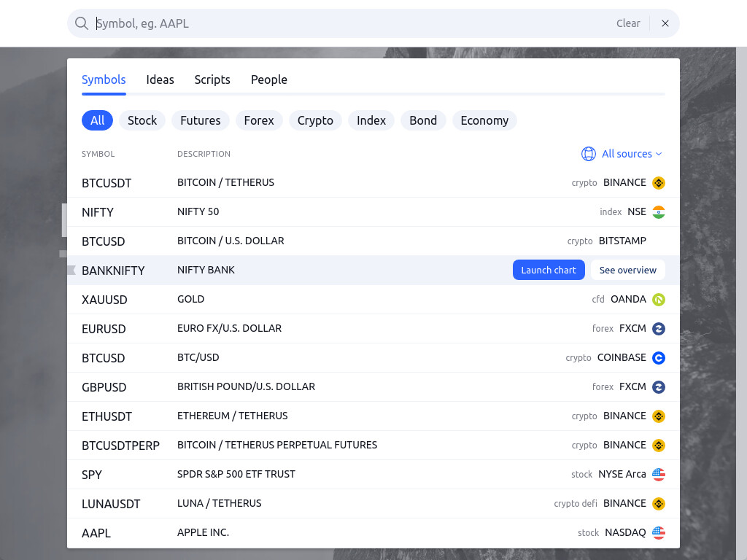Click US flag icon on AAPL row
The height and width of the screenshot is (560, 747).
point(659,532)
